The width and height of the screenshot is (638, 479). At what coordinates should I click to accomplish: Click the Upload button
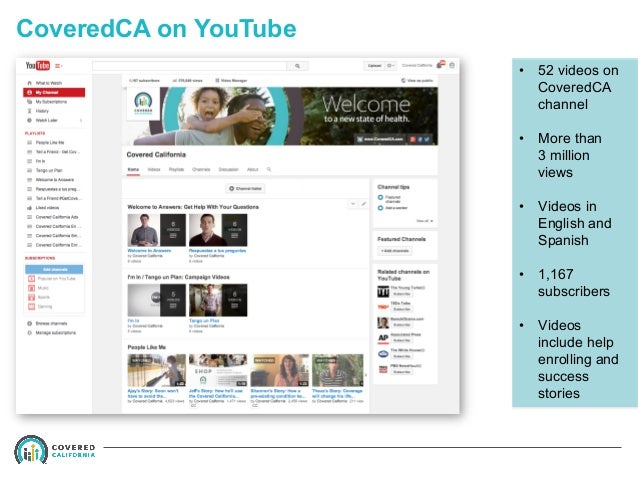point(374,66)
